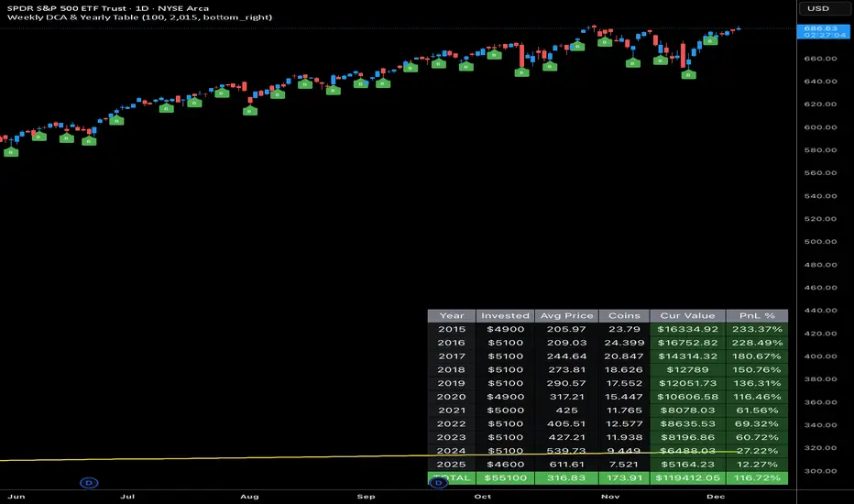854x504 pixels.
Task: Select the Year column header in table
Action: [x=450, y=315]
